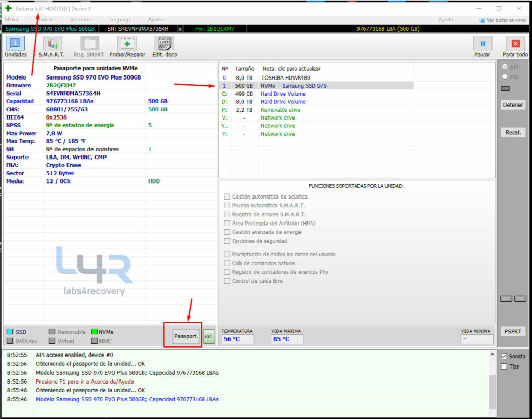Select drive 0 TOSHIBA HDWR480
532x419 pixels.
point(316,78)
